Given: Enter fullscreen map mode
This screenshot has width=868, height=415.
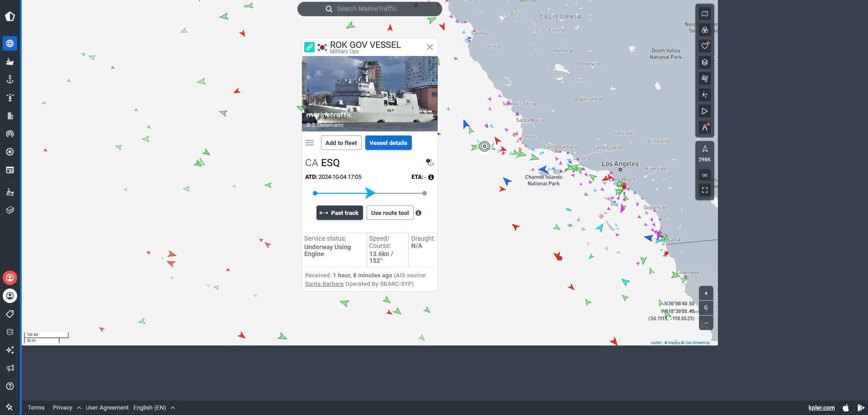Looking at the screenshot, I should pos(704,190).
